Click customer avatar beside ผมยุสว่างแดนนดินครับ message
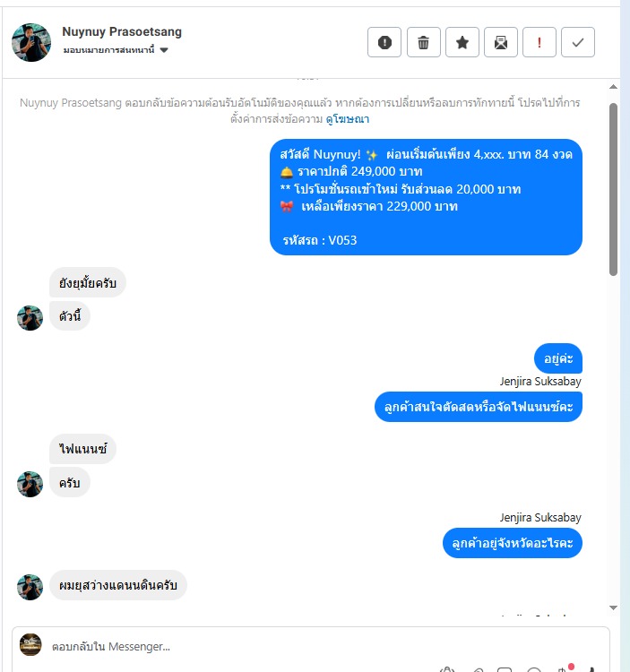This screenshot has width=630, height=672. click(30, 587)
